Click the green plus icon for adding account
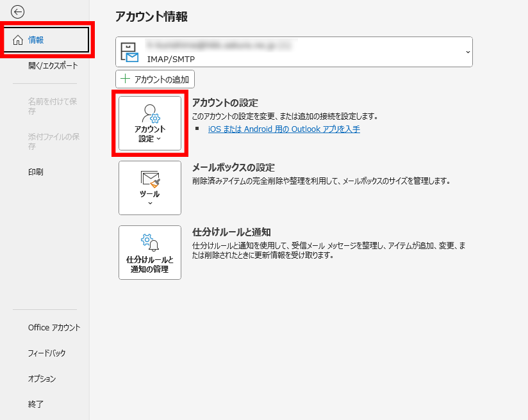 tap(125, 79)
